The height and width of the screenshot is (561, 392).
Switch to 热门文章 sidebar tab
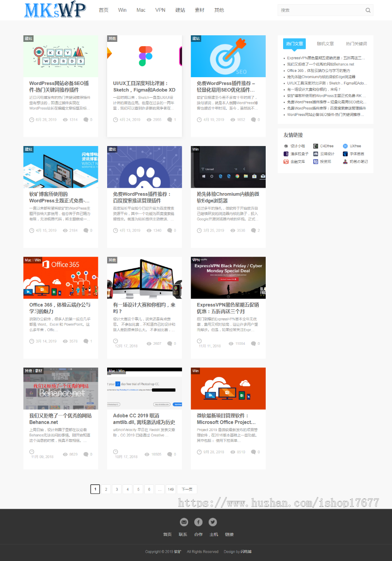294,44
